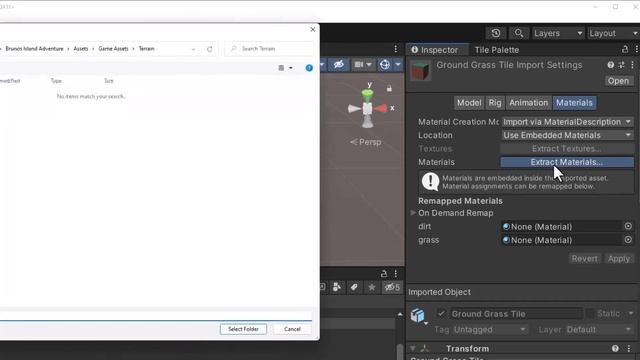Image resolution: width=640 pixels, height=360 pixels.
Task: Open the Material Creation Mode dropdown
Action: tap(567, 122)
